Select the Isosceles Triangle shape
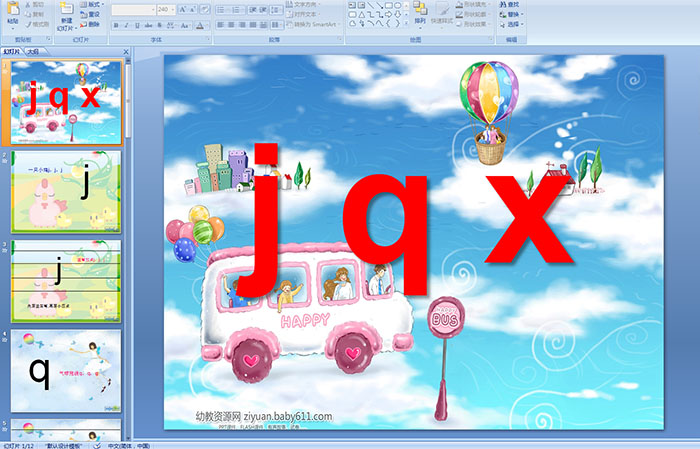The height and width of the screenshot is (449, 700). (362, 15)
